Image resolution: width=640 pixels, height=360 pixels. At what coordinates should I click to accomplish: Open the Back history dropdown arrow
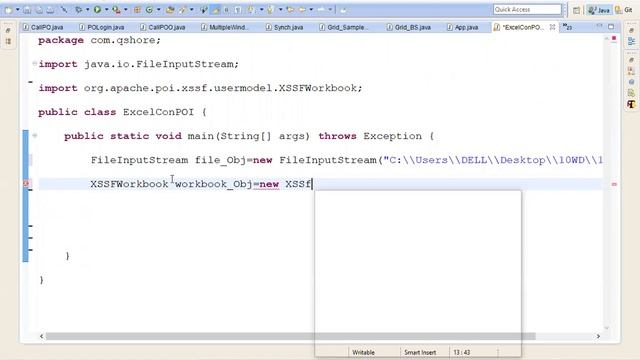311,10
